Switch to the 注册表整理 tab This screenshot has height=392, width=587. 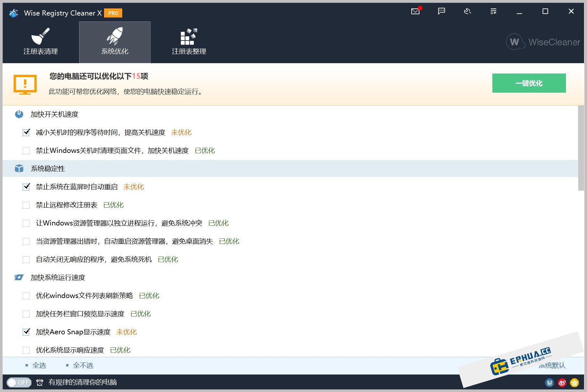189,42
